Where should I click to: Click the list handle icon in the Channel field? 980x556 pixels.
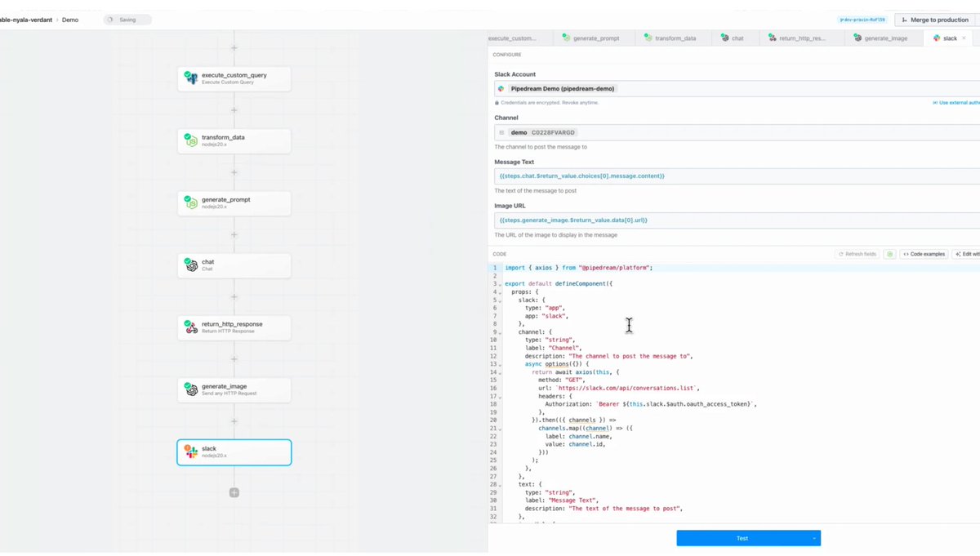pos(501,132)
